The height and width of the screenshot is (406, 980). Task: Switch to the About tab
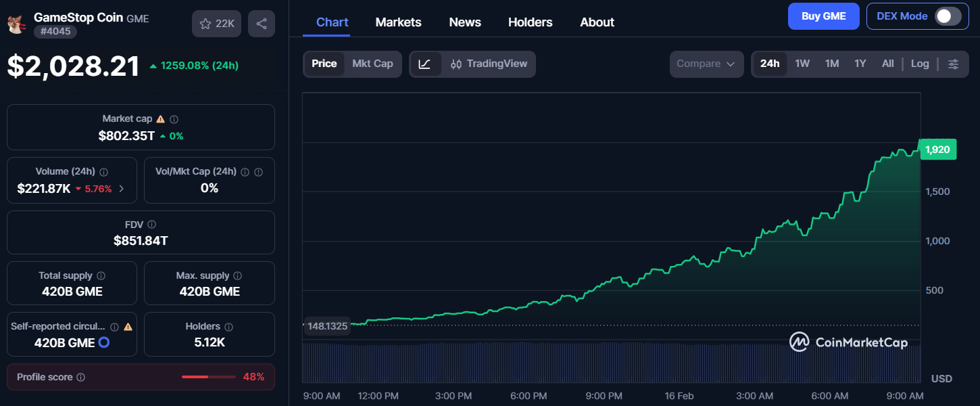point(597,22)
